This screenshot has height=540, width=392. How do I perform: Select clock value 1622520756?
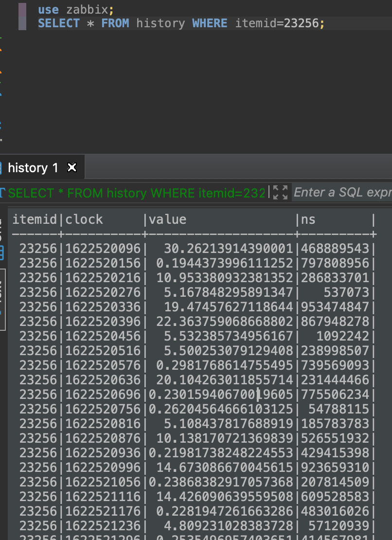click(103, 409)
